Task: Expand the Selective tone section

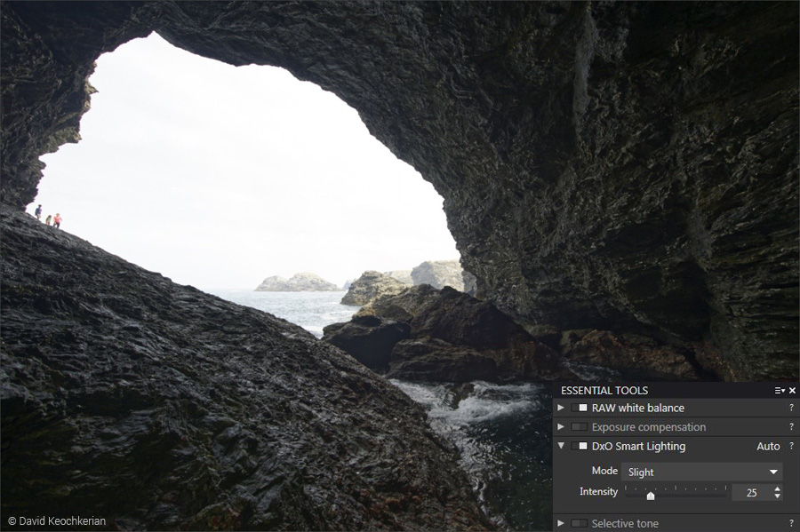Action: (561, 523)
